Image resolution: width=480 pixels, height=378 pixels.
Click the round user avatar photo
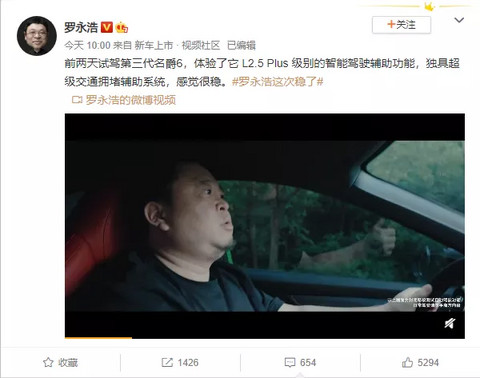click(37, 36)
